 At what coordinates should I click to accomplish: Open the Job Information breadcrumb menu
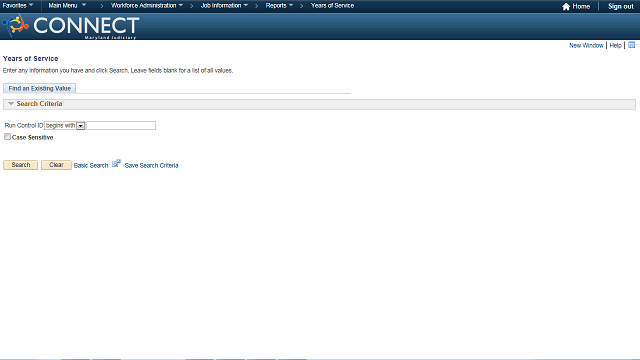(224, 6)
